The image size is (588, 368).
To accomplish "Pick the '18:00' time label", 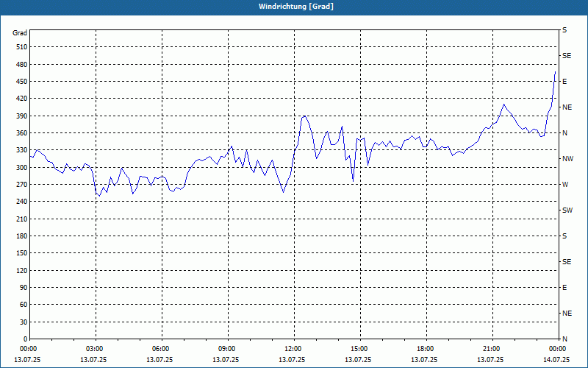I will click(x=426, y=349).
